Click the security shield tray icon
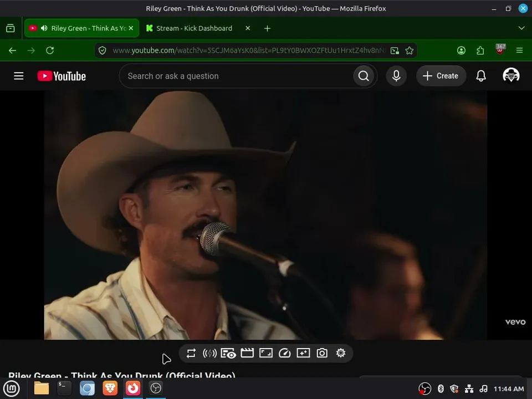532x399 pixels. pos(454,388)
